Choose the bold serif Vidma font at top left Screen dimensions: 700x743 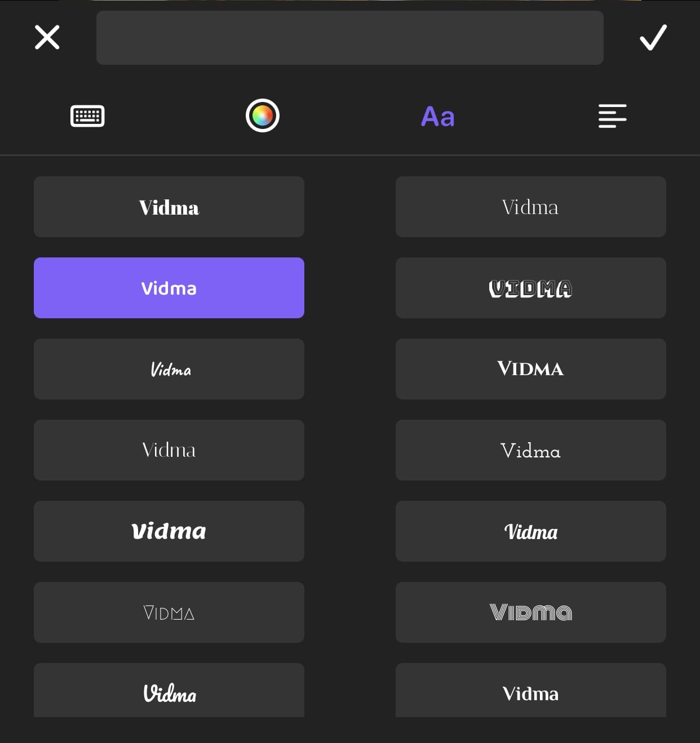(169, 207)
